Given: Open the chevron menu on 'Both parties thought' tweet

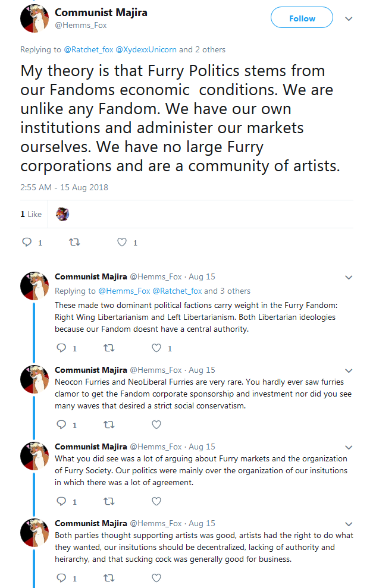Looking at the screenshot, I should 349,524.
